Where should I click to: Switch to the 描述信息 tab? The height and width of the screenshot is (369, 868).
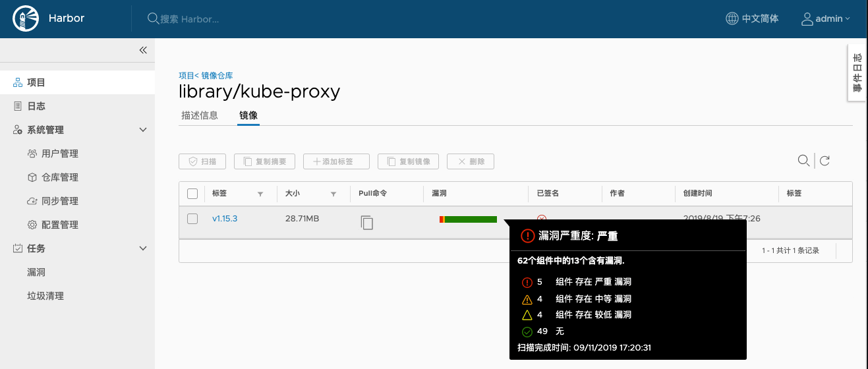point(200,115)
